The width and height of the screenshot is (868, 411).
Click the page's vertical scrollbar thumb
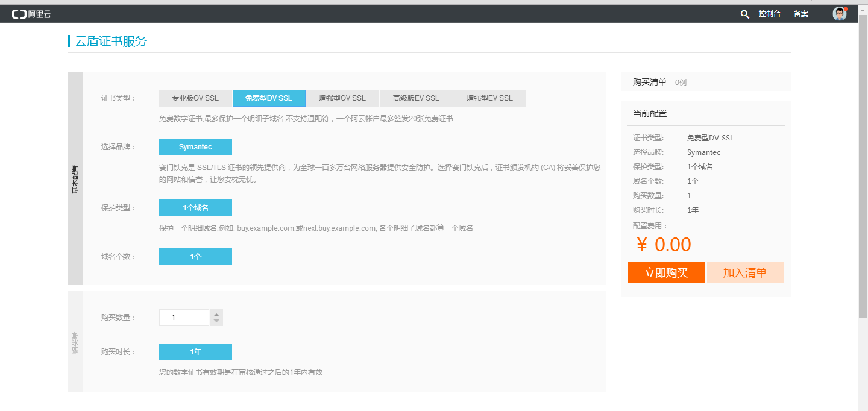click(x=863, y=166)
